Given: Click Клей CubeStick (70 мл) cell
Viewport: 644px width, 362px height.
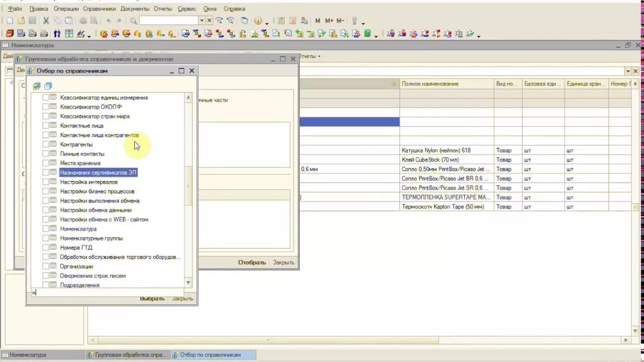Looking at the screenshot, I should pyautogui.click(x=447, y=160).
